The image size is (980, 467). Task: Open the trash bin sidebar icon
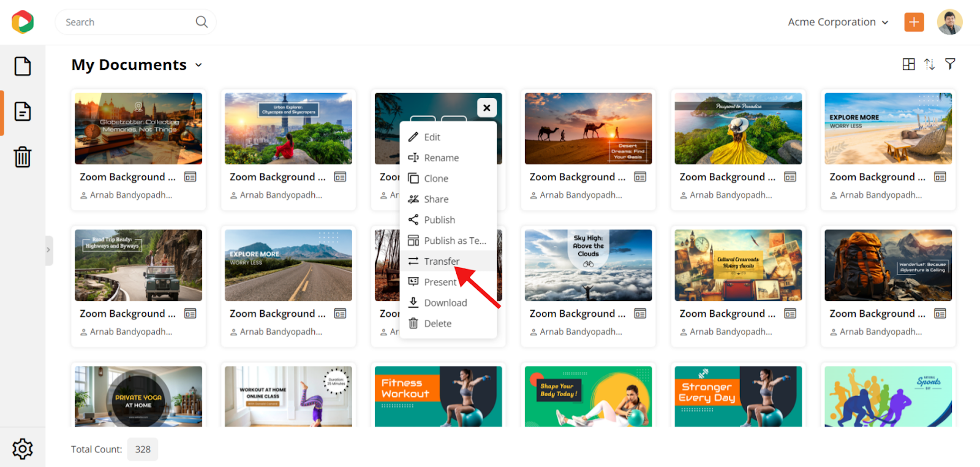(23, 157)
